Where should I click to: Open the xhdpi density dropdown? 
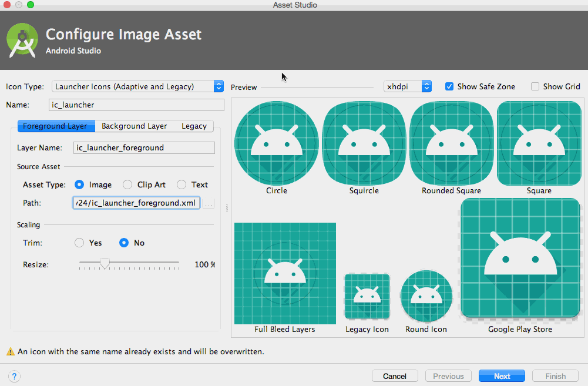408,86
